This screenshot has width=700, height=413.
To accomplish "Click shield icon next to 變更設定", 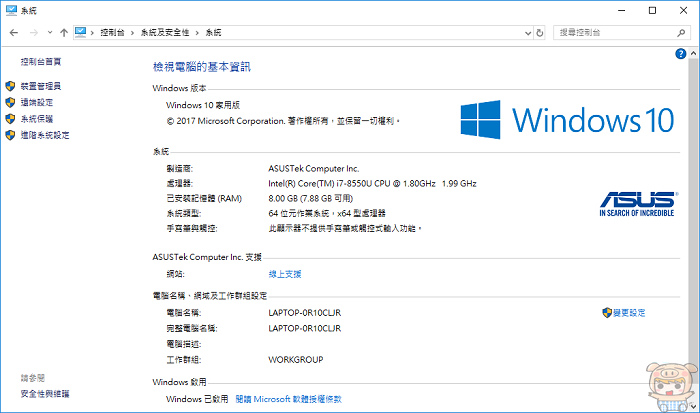I will pos(607,313).
